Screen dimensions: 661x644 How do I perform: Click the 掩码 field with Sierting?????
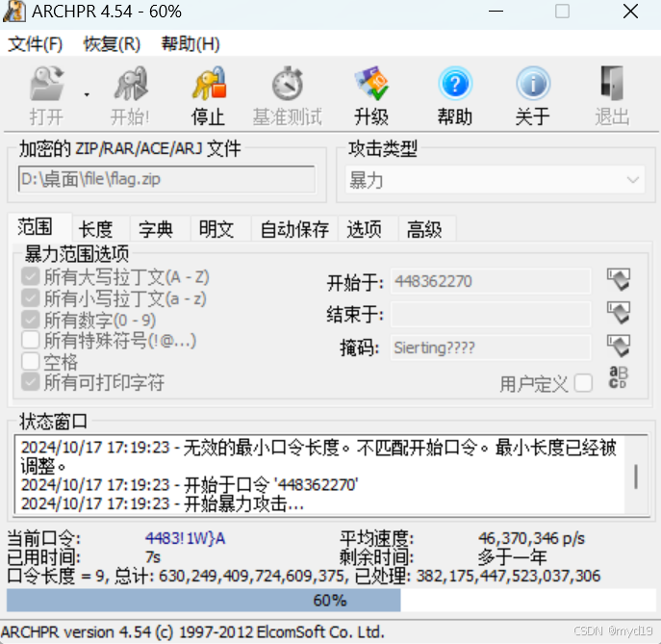pos(491,348)
